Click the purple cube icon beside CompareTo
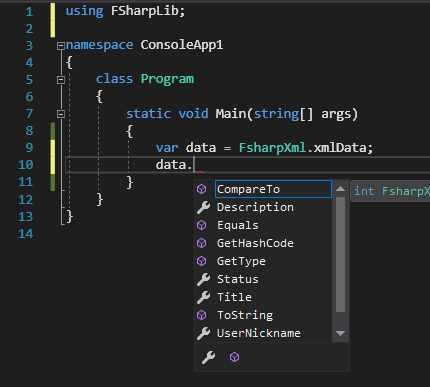Image resolution: width=430 pixels, height=387 pixels. (202, 189)
